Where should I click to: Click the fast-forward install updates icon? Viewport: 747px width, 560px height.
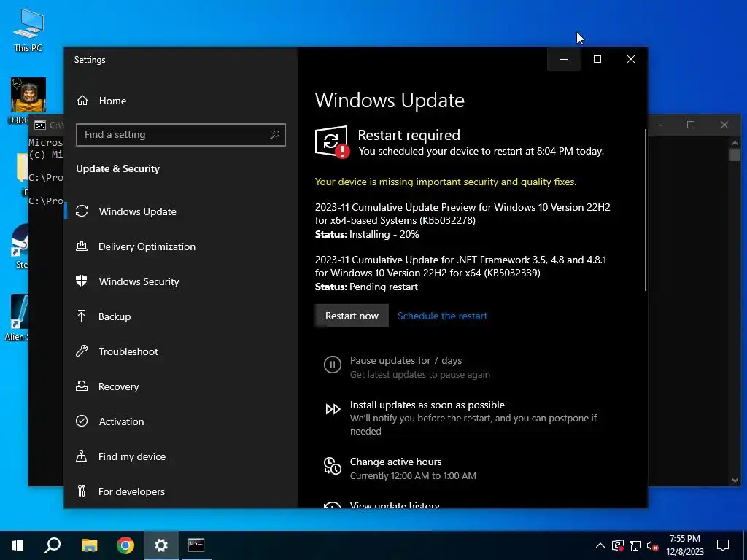pos(333,409)
